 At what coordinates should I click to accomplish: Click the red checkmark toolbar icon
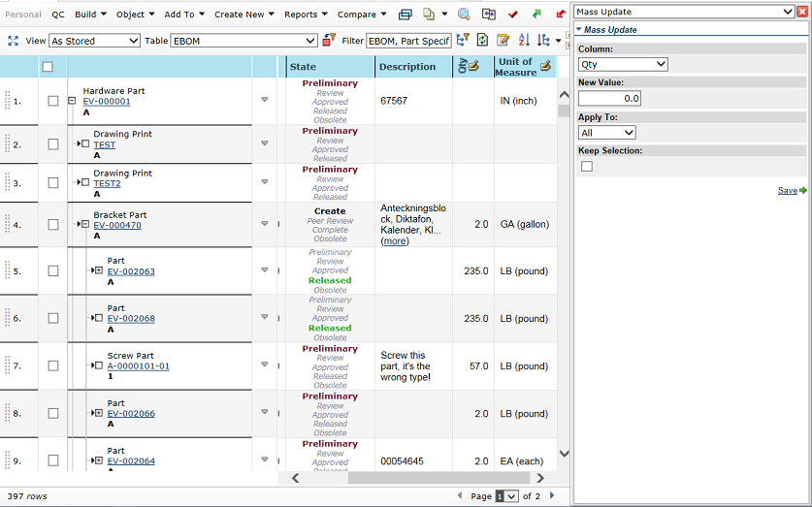pyautogui.click(x=512, y=15)
